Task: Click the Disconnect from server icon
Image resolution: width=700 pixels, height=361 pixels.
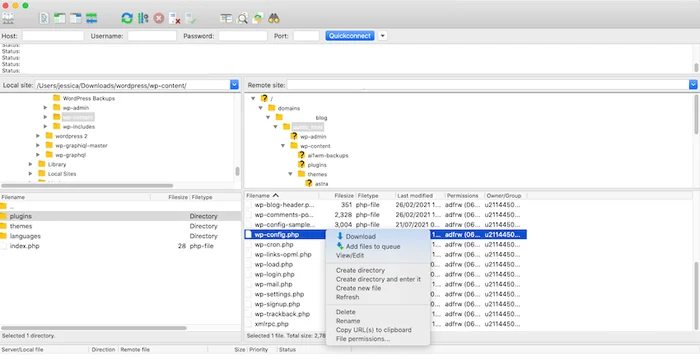Action: pos(174,18)
